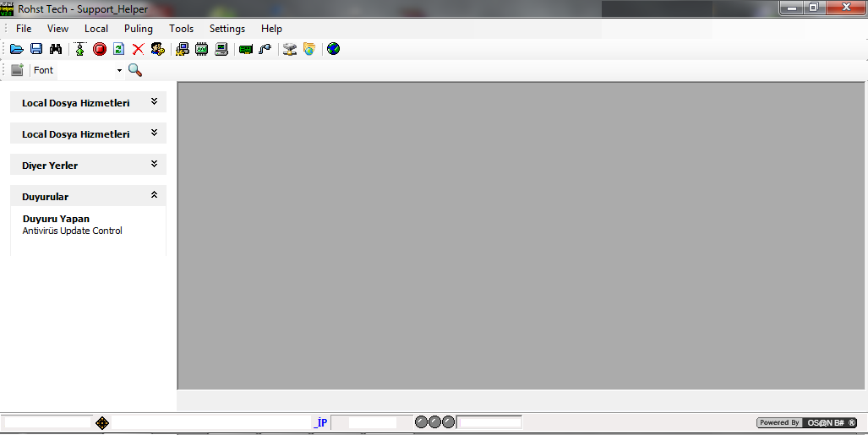Click the memory chip monitor icon
This screenshot has height=435, width=868.
coord(201,49)
